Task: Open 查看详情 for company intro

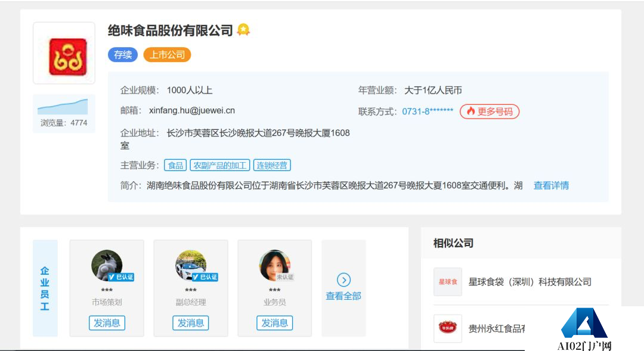Action: pyautogui.click(x=551, y=185)
